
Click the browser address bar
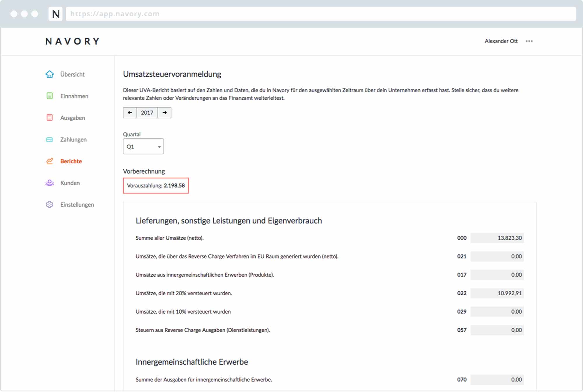click(321, 14)
